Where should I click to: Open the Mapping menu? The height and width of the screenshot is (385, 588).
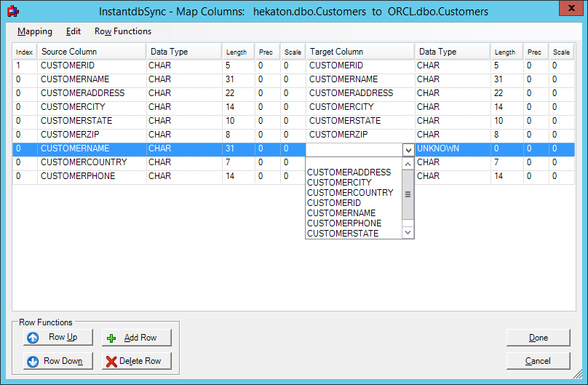(35, 31)
